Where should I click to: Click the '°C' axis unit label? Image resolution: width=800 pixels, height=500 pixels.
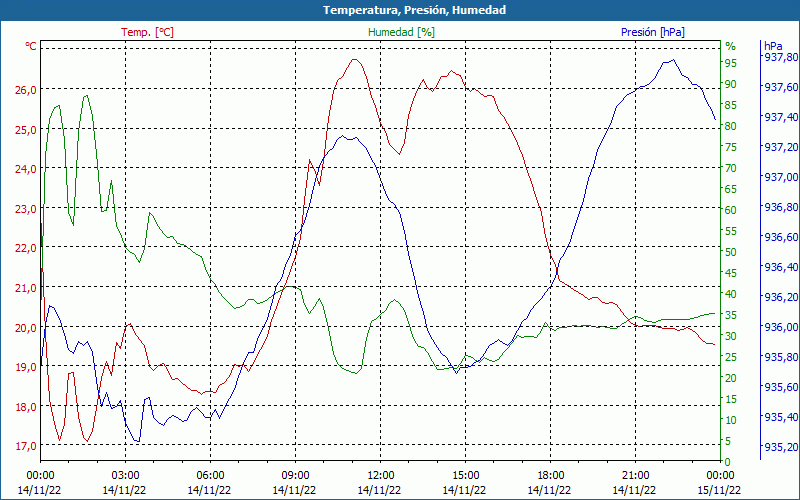pyautogui.click(x=31, y=46)
